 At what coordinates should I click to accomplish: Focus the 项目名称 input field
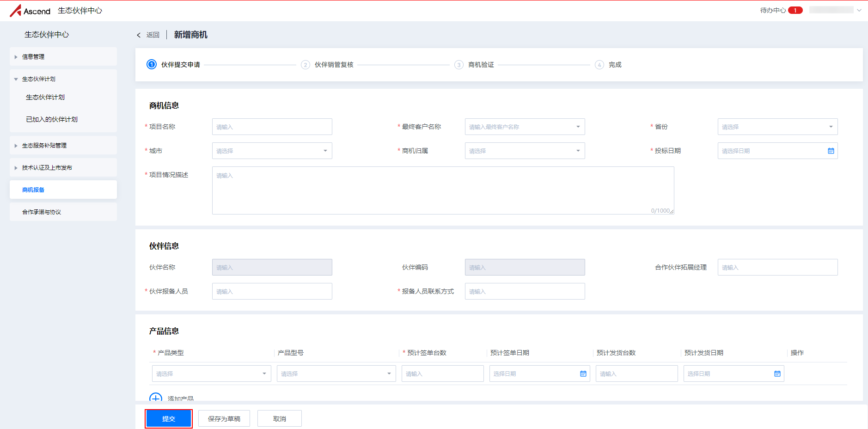point(272,127)
